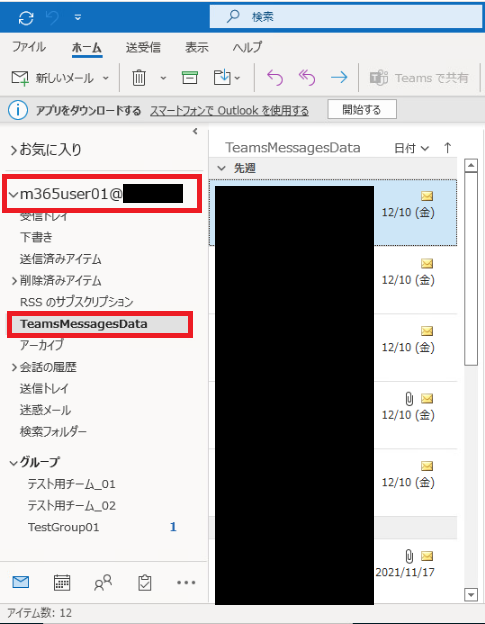Open the quick access toolbar customize dropdown
Screen dimensions: 485x624
78,18
